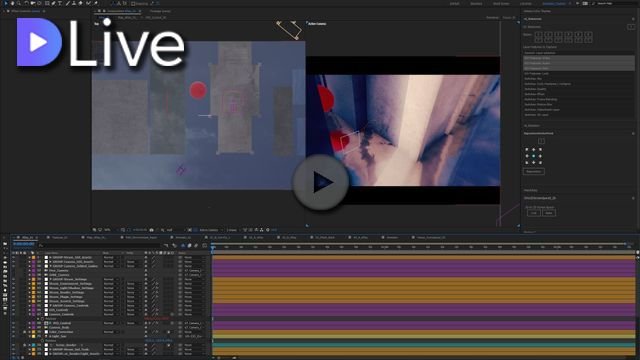This screenshot has height=360, width=640.
Task: Select the Hand tool
Action: (x=12, y=3)
